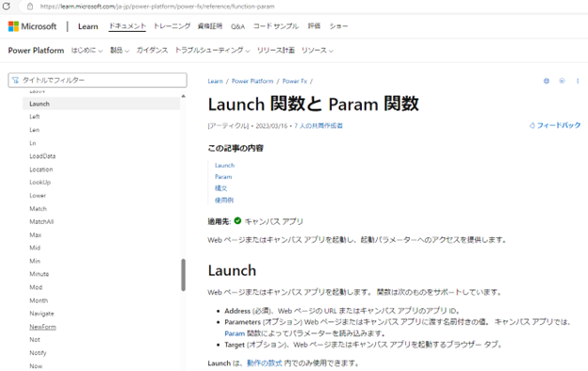Jump to the 使用例 section link

coord(224,201)
